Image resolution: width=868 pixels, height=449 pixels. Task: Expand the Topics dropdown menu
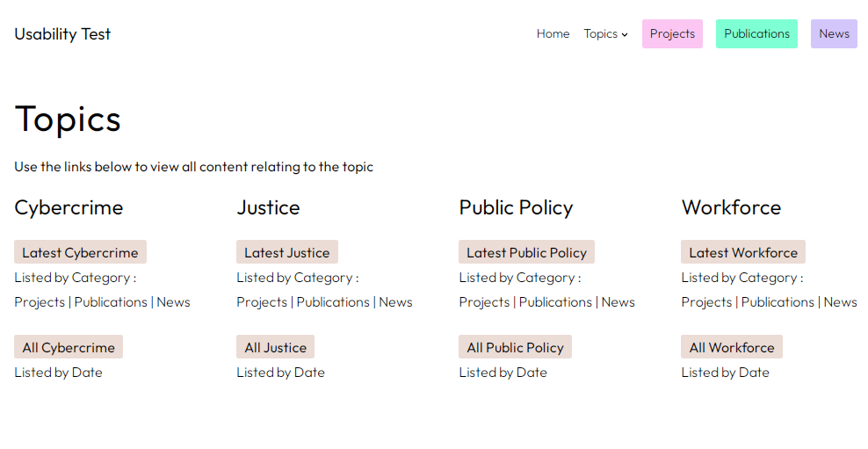[x=605, y=34]
